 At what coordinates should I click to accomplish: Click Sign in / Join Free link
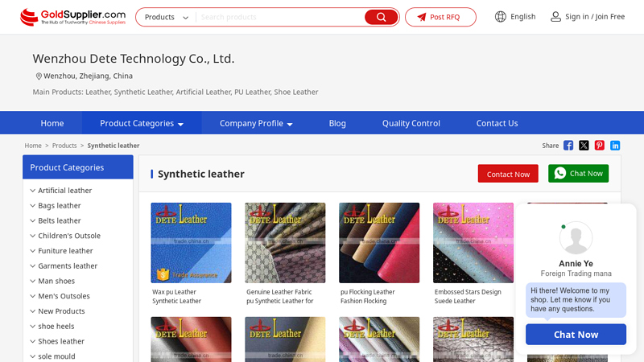595,17
